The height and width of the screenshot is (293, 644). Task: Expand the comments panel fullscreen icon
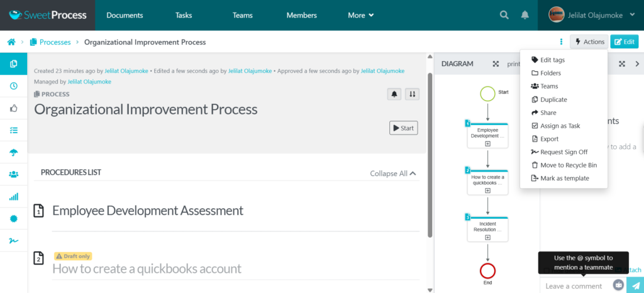(x=622, y=64)
